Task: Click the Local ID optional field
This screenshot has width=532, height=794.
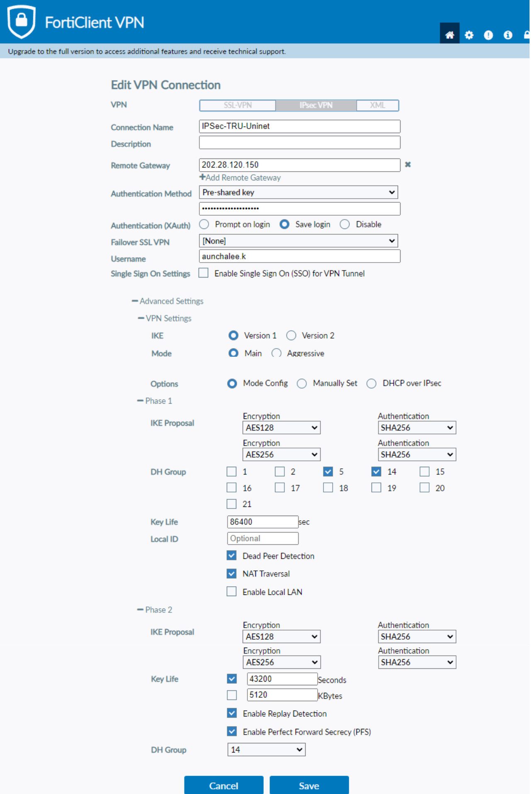Action: point(263,538)
